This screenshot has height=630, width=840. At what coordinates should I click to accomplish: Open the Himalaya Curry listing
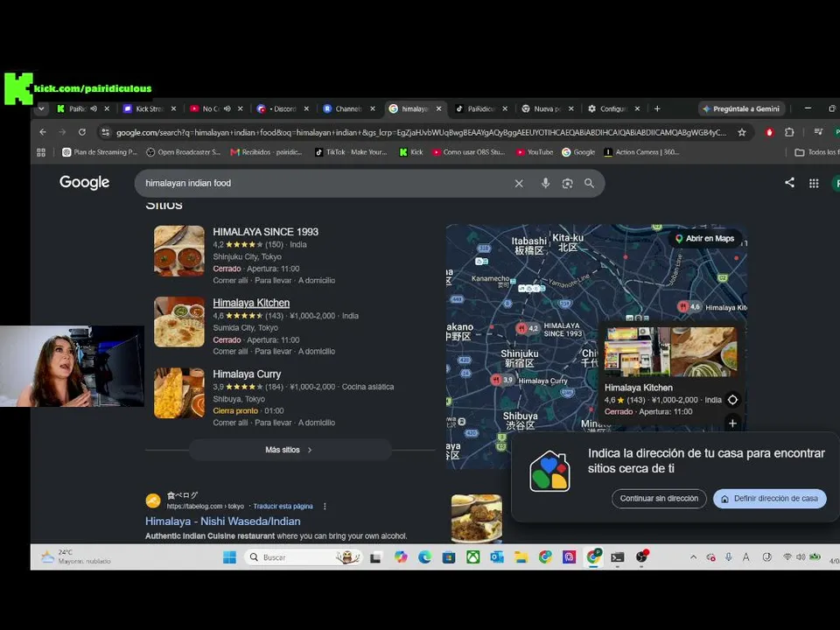247,374
